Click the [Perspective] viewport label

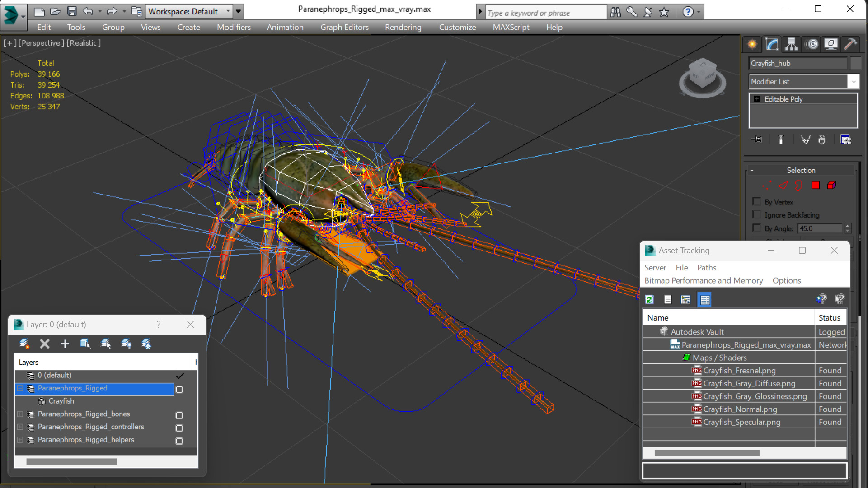tap(41, 43)
